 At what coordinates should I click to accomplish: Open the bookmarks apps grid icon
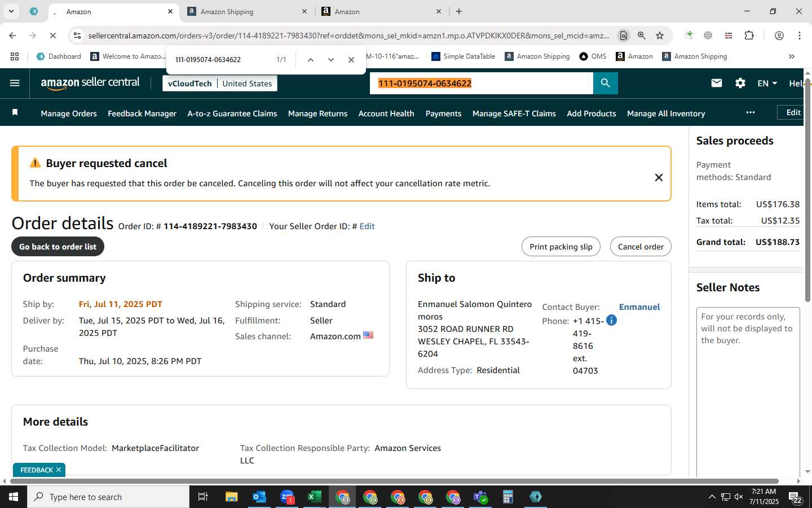pyautogui.click(x=15, y=56)
